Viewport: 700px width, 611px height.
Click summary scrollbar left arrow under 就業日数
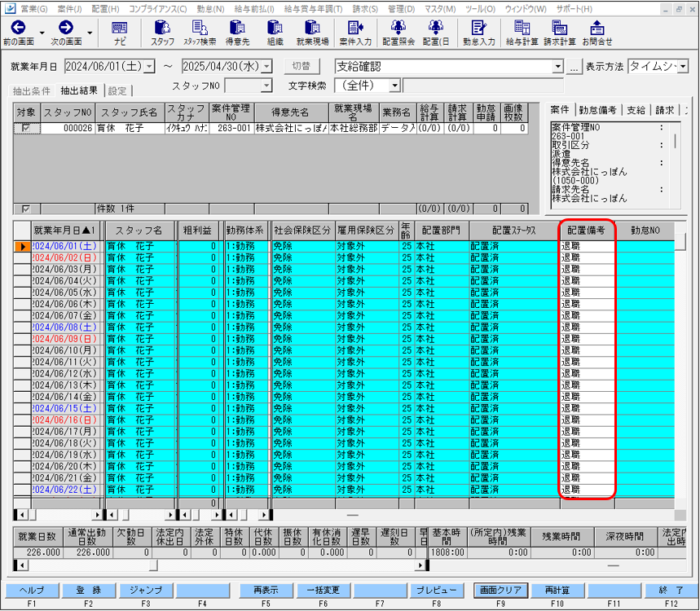coord(20,565)
